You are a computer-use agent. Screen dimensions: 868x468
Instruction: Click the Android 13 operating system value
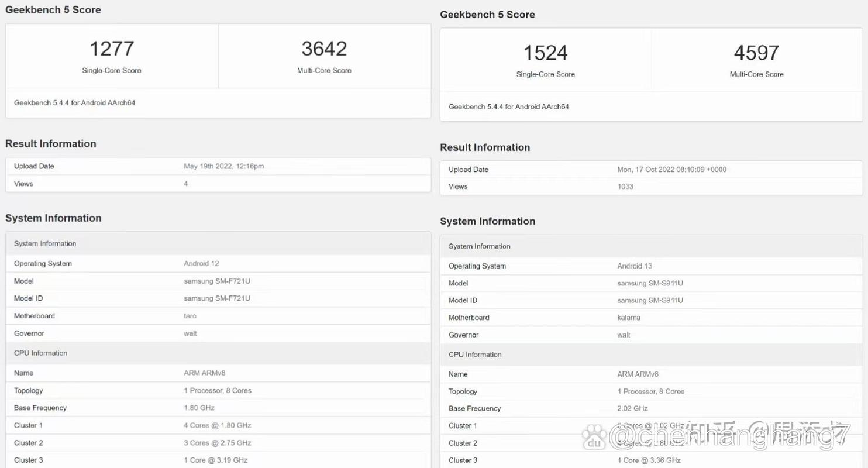click(x=635, y=266)
